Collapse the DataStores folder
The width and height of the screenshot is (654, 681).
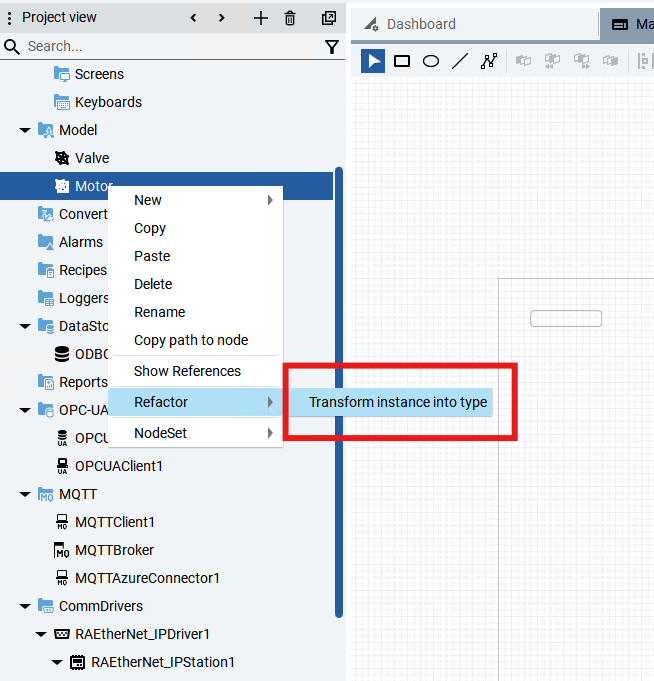(x=25, y=326)
